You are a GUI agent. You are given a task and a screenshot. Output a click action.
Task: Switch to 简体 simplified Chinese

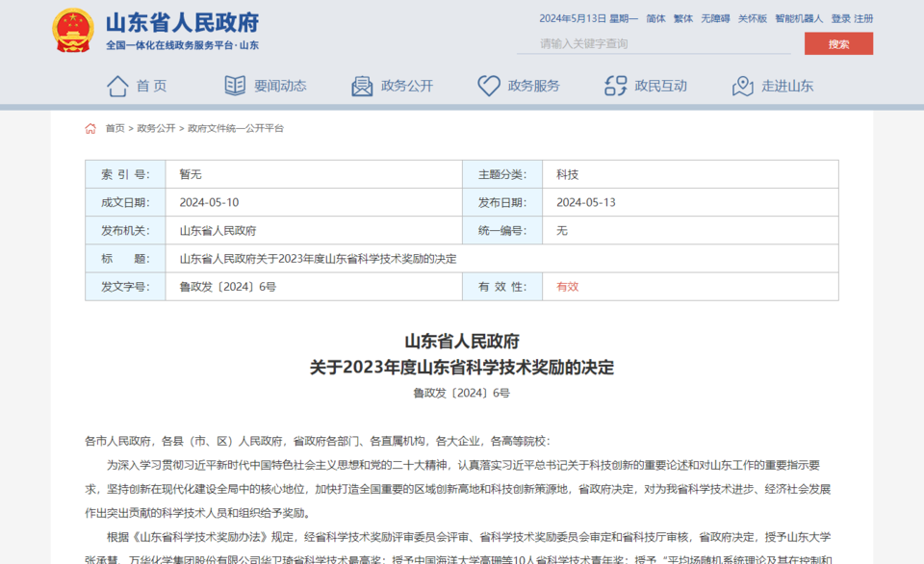(x=655, y=18)
